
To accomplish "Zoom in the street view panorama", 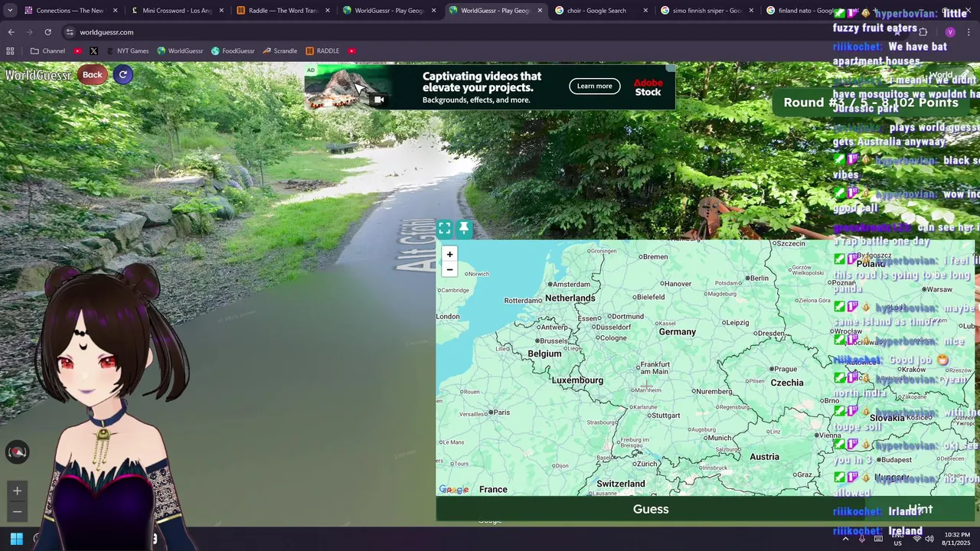I will pyautogui.click(x=17, y=491).
